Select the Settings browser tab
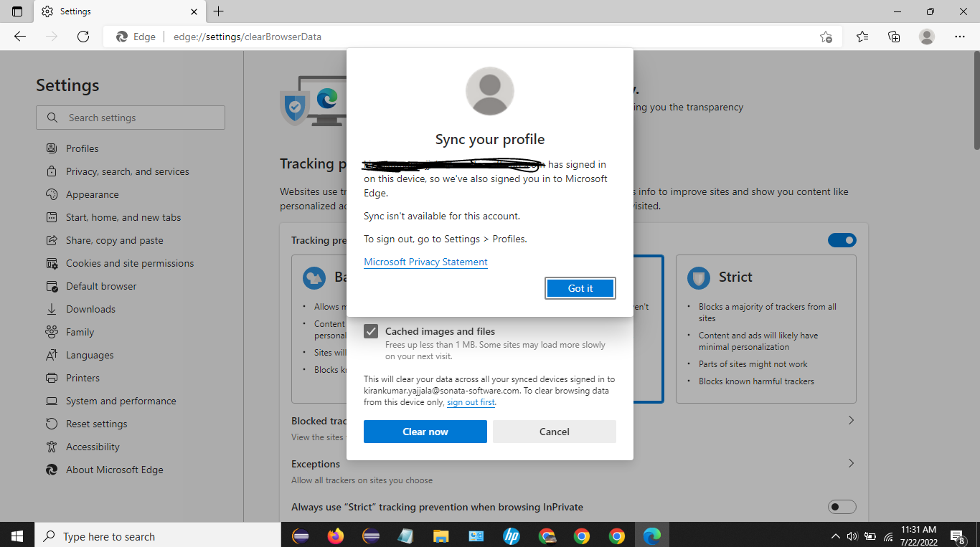This screenshot has height=547, width=980. [x=119, y=11]
